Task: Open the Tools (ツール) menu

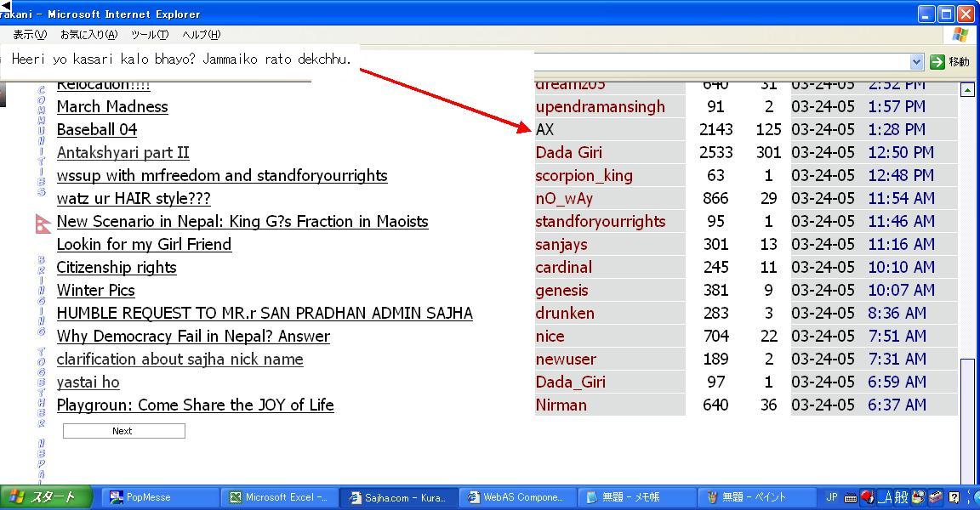Action: pos(149,35)
